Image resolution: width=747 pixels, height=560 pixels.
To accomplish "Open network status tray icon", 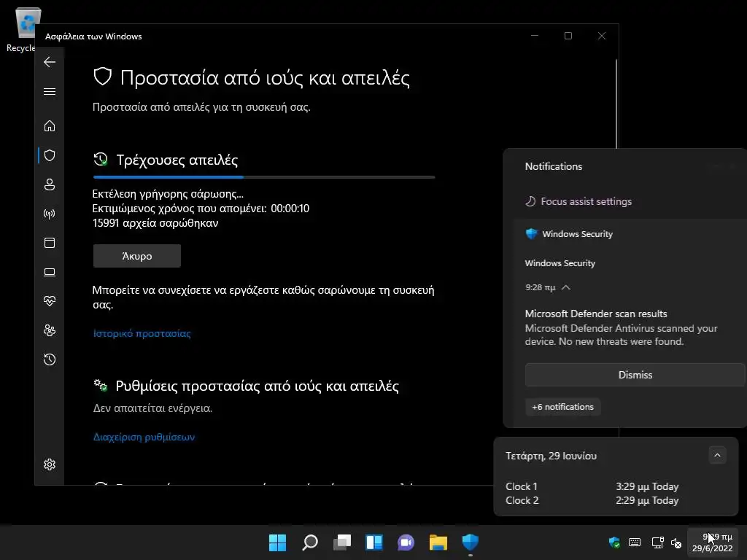I will tap(657, 542).
